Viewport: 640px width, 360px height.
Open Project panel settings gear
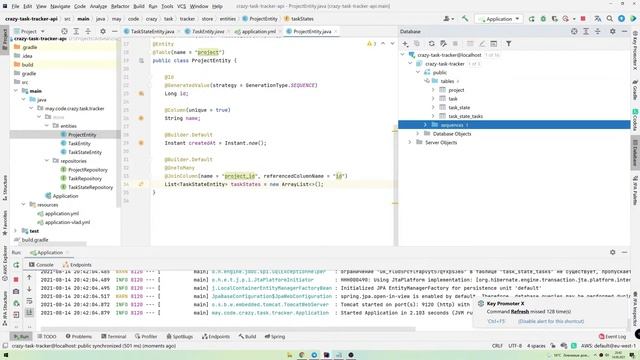tap(103, 31)
